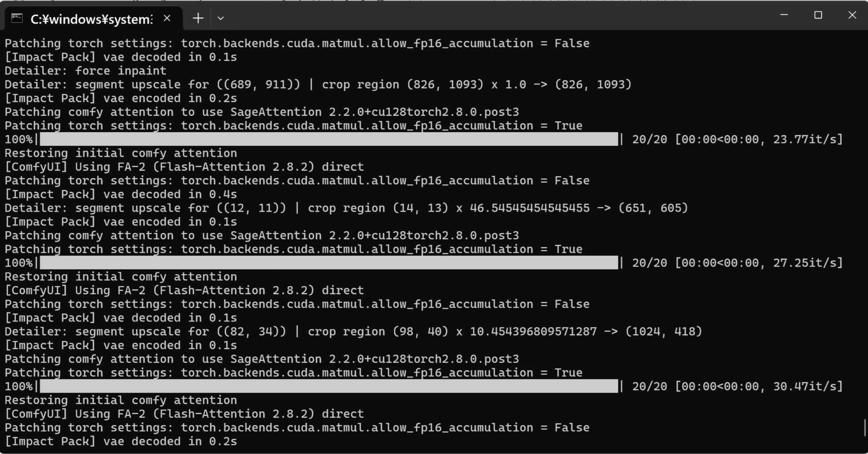Click the progress bar showing 30.47it/s
The height and width of the screenshot is (454, 868).
329,386
